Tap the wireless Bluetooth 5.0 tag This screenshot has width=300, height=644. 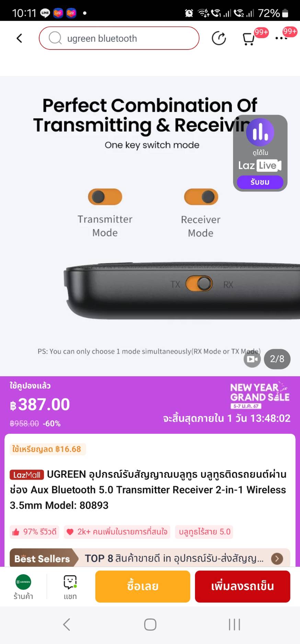[204, 532]
